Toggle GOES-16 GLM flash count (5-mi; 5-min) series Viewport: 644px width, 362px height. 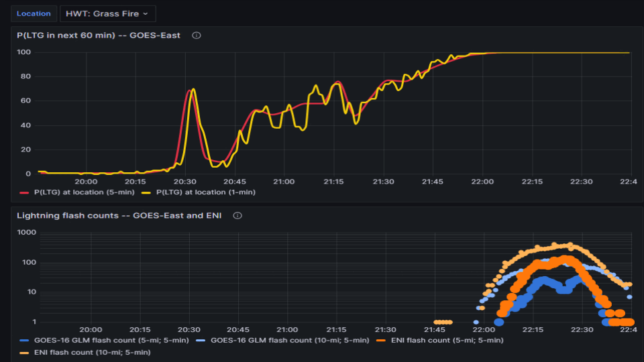pos(109,341)
